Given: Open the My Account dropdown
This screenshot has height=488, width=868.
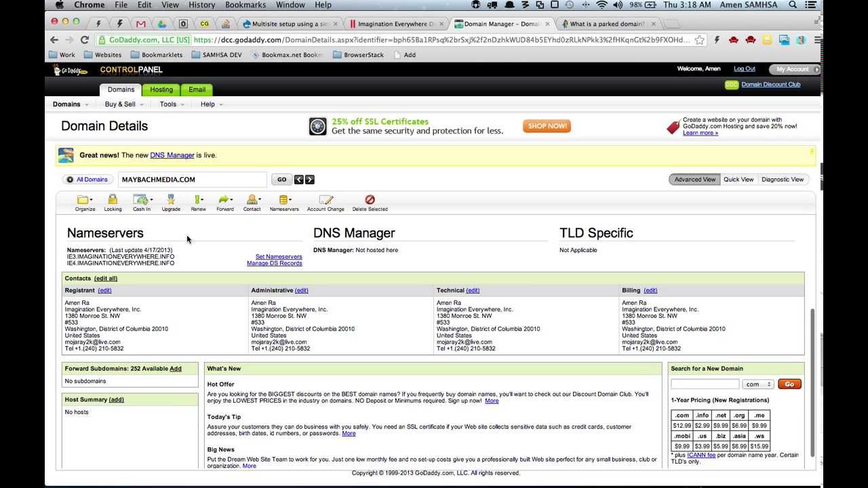Looking at the screenshot, I should pyautogui.click(x=794, y=69).
